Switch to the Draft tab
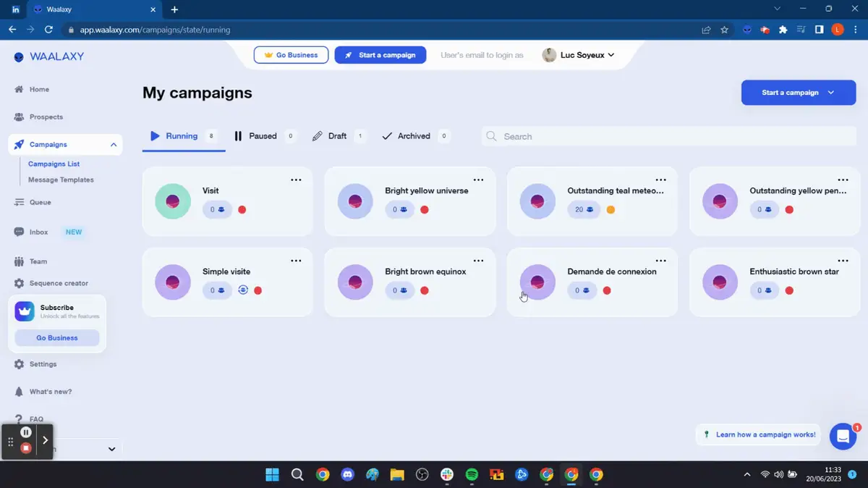Image resolution: width=868 pixels, height=488 pixels. click(x=339, y=136)
